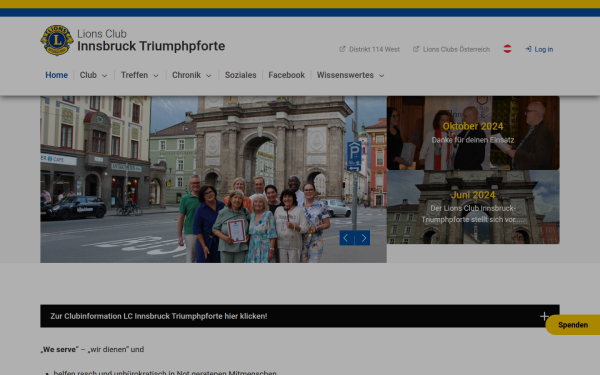This screenshot has width=600, height=375.
Task: Click the group photo slider image
Action: [x=214, y=179]
